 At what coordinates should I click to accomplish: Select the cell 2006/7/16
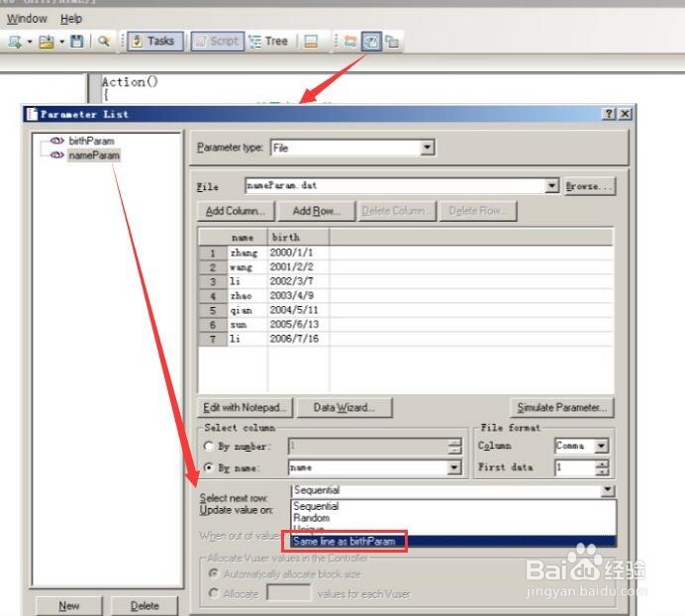click(x=298, y=339)
